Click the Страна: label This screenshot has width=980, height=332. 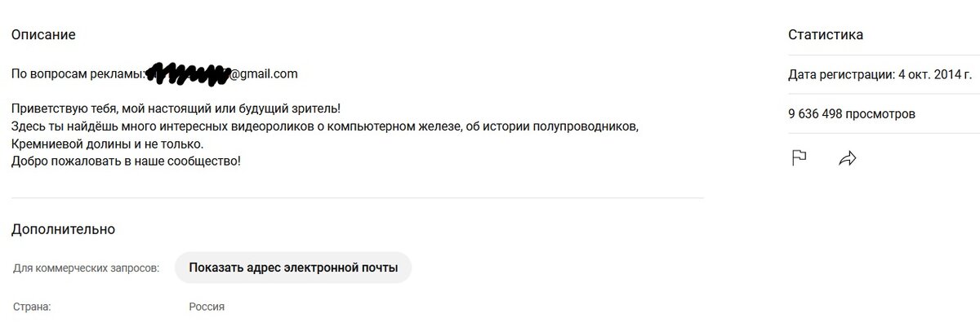click(x=32, y=307)
